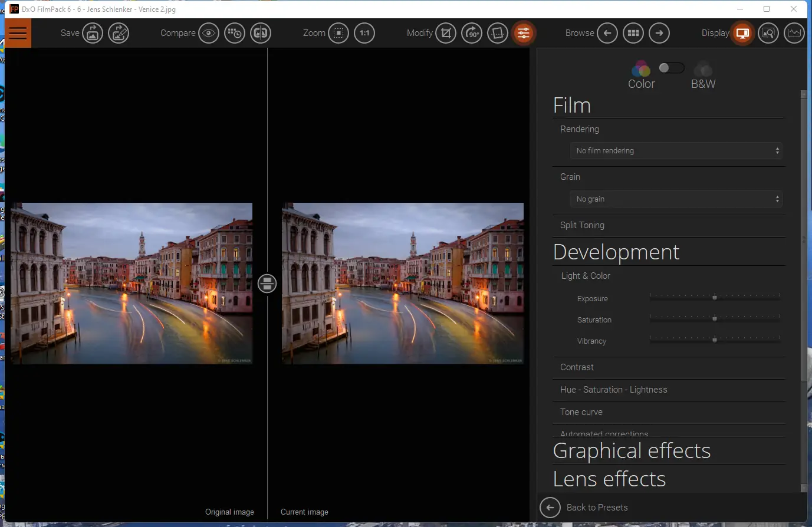Click the Zoom to fit icon

(338, 33)
